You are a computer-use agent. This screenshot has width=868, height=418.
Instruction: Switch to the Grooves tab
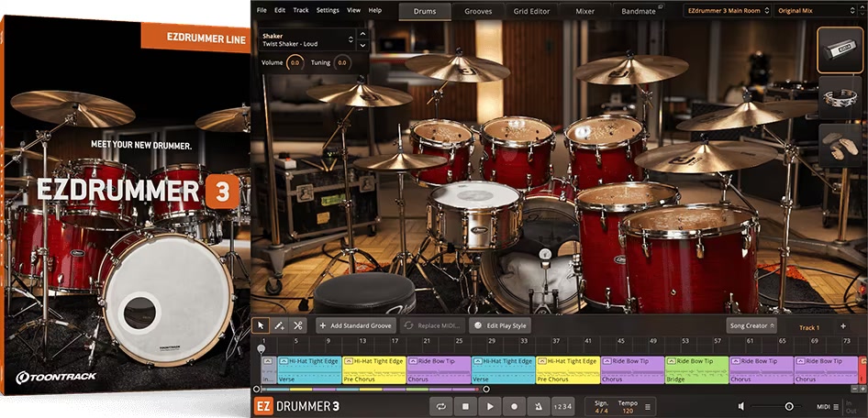click(477, 11)
